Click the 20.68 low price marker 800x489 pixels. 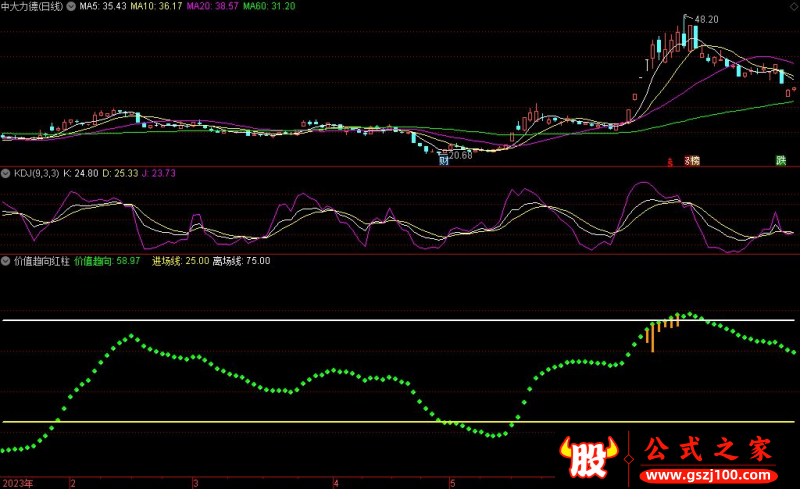click(x=459, y=155)
